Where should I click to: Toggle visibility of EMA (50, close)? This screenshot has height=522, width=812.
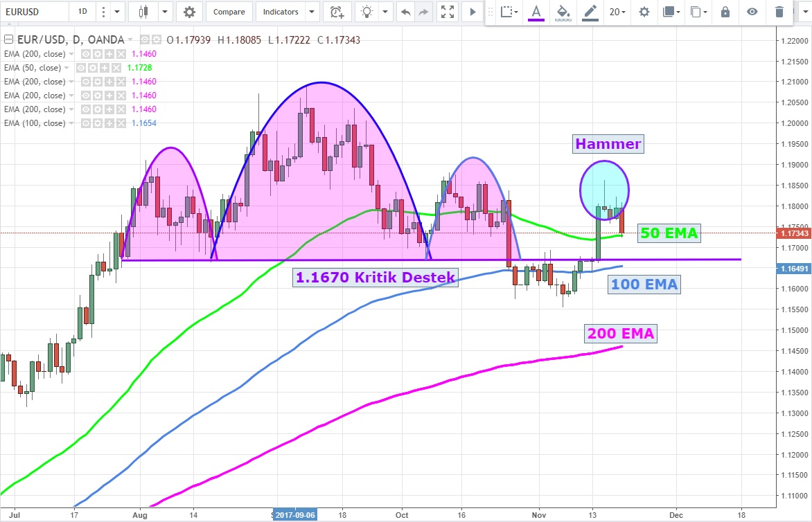[x=81, y=68]
